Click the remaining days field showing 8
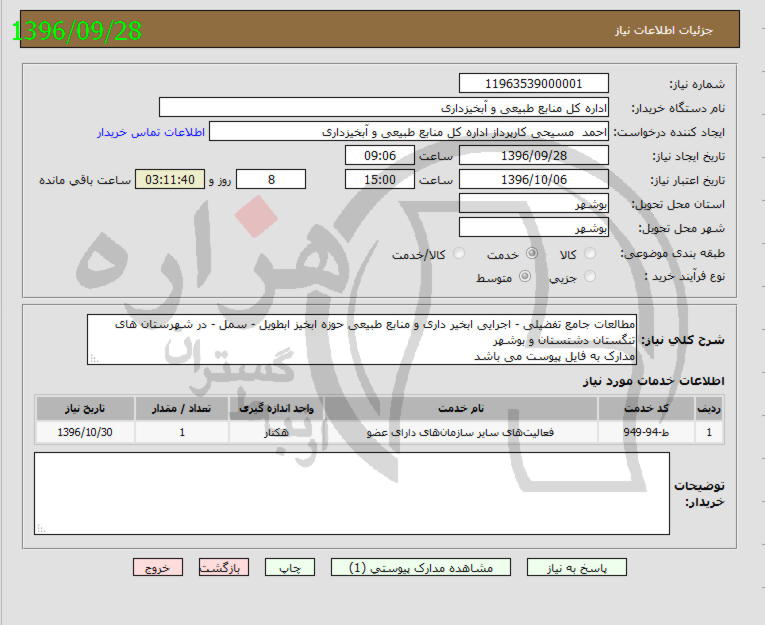The image size is (765, 625). [x=271, y=180]
